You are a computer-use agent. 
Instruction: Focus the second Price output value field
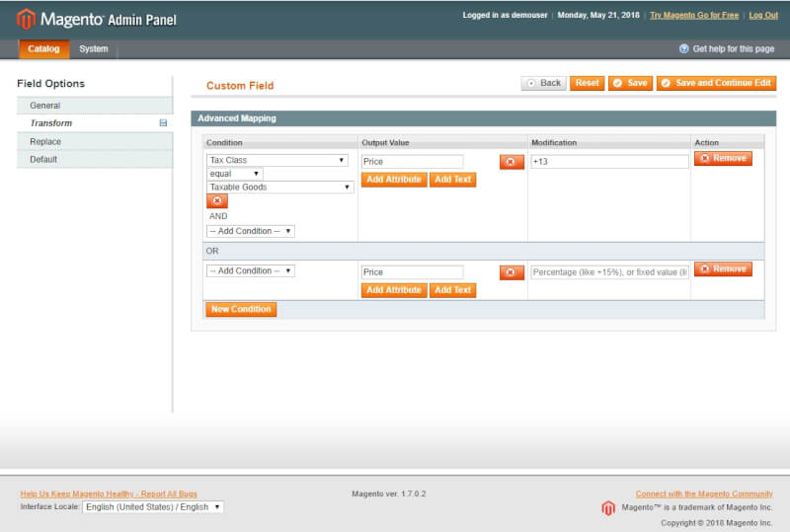[x=412, y=272]
